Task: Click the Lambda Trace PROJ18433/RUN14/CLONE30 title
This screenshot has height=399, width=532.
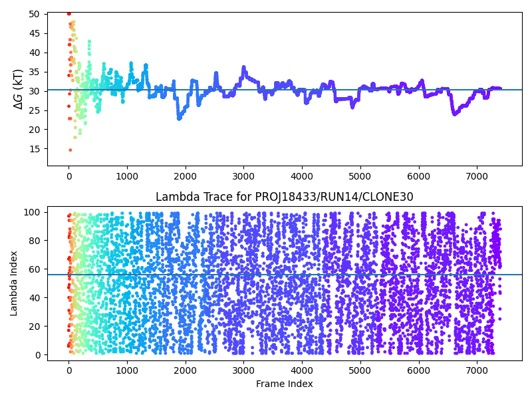Action: click(285, 197)
